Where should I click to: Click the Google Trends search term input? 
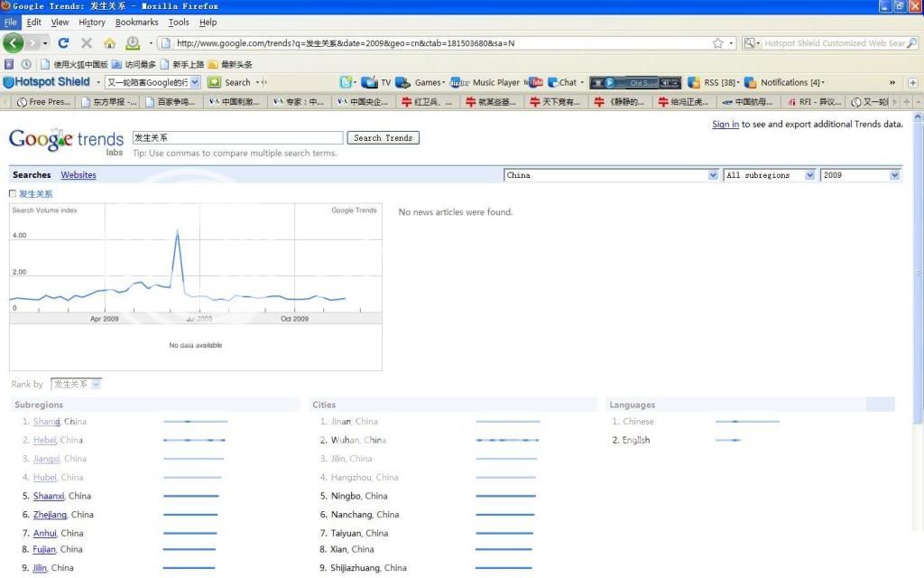click(237, 138)
